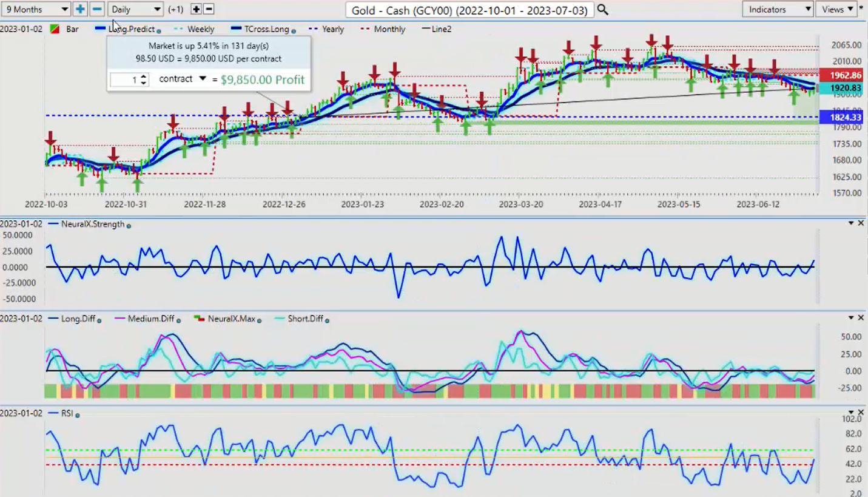Zoom out with the blue minus button
The height and width of the screenshot is (497, 868).
[x=96, y=9]
